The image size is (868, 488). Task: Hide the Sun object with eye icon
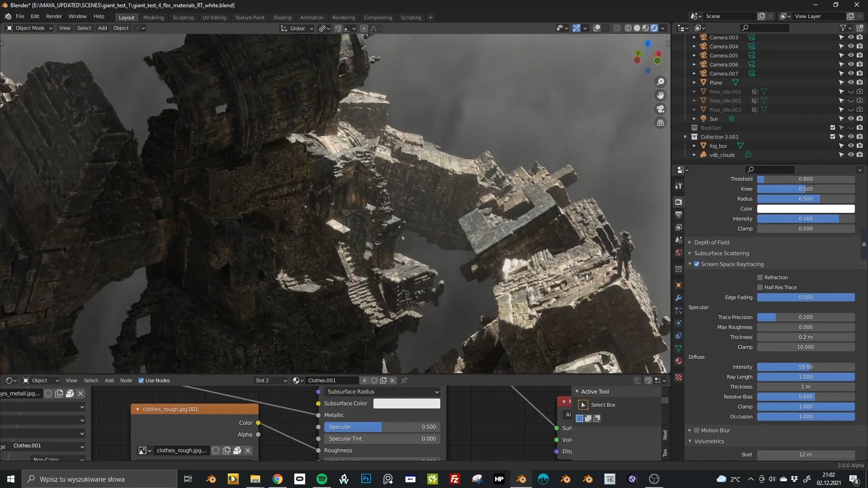click(850, 119)
